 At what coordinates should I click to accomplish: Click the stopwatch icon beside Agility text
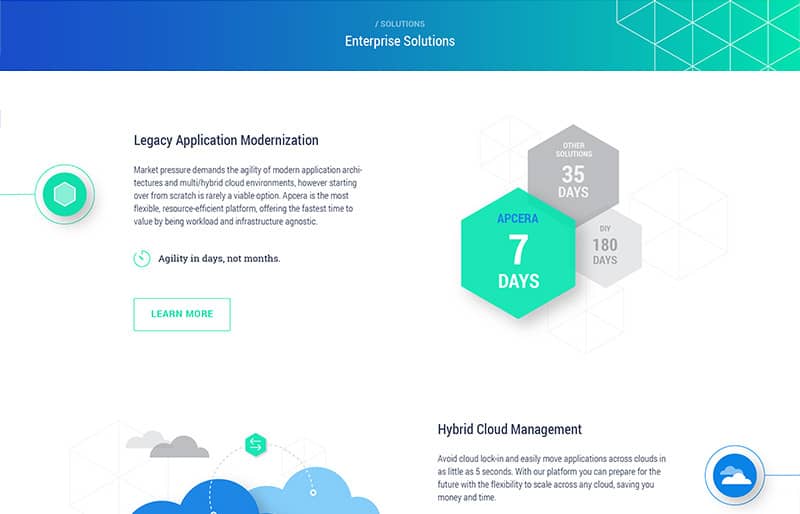click(142, 258)
